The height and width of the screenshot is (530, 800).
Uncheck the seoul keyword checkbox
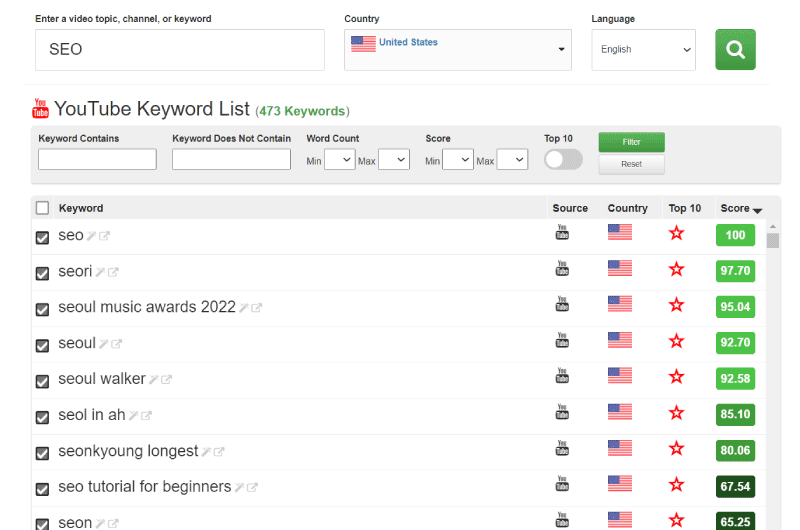[x=42, y=345]
